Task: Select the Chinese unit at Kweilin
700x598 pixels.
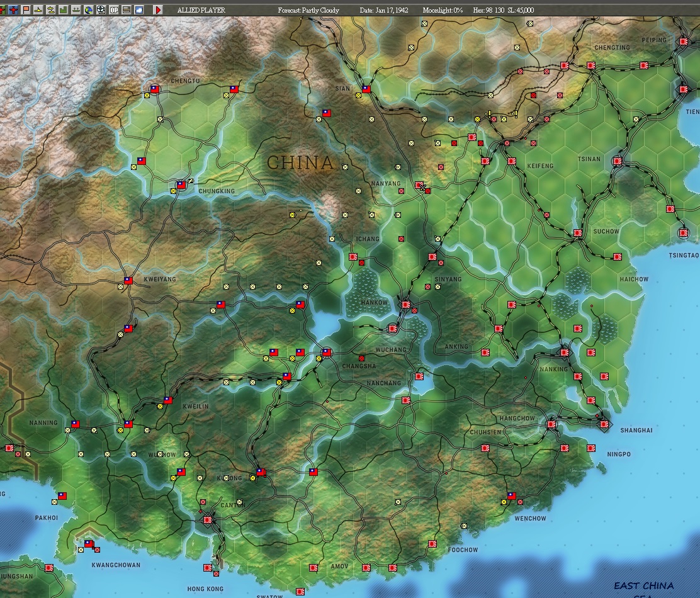Action: pyautogui.click(x=168, y=400)
